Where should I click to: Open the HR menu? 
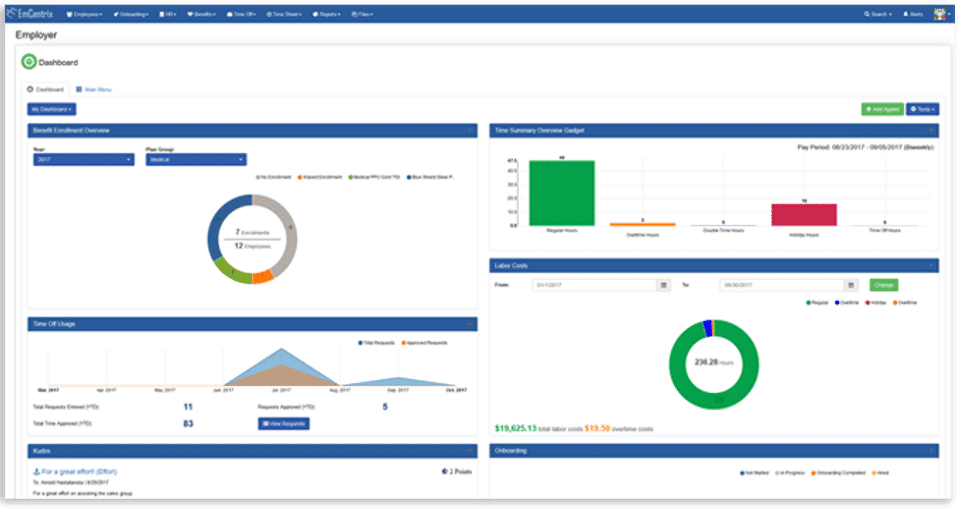[x=168, y=14]
